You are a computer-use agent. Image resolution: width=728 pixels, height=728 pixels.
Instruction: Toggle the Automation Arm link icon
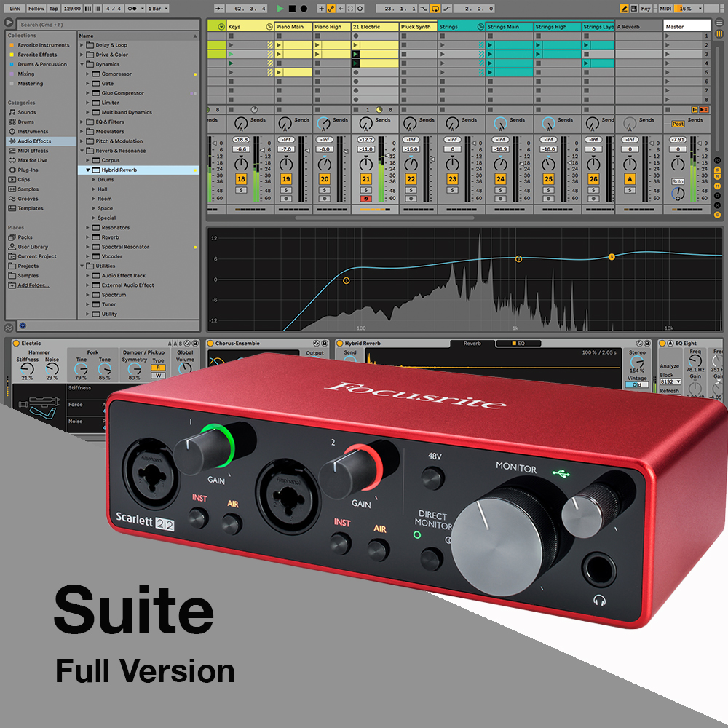click(x=331, y=8)
